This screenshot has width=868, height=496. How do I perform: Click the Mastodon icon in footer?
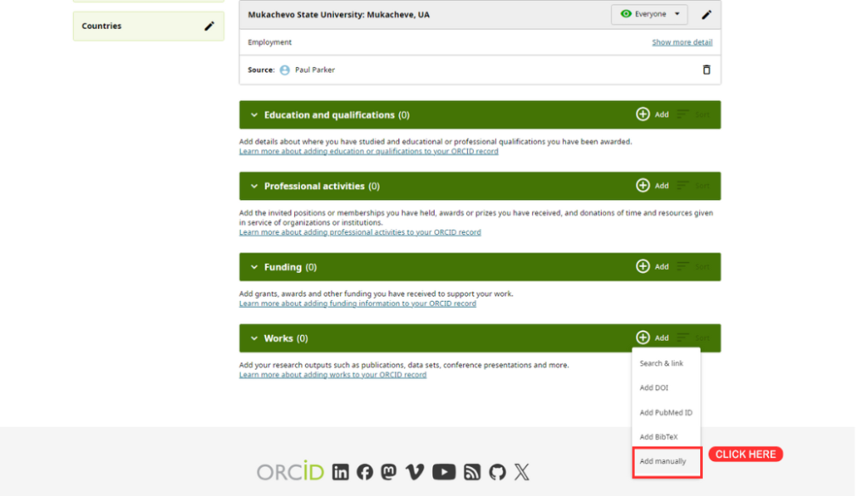coord(388,471)
